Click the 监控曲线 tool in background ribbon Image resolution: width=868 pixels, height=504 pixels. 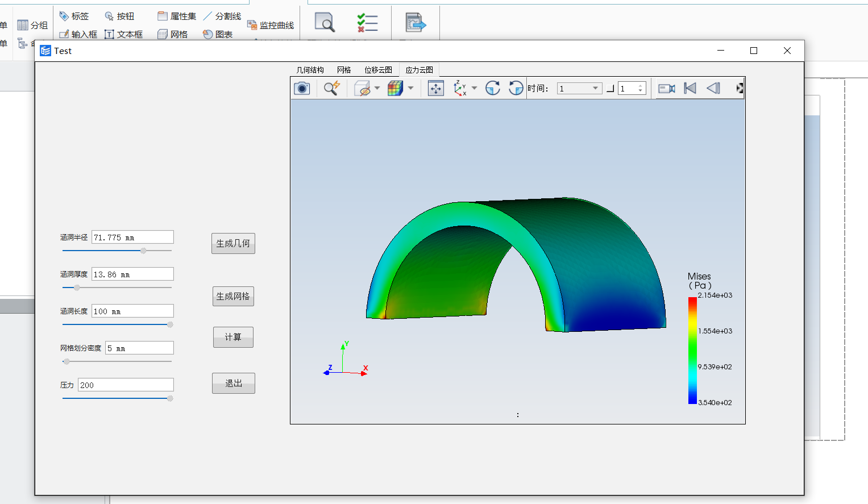[271, 25]
